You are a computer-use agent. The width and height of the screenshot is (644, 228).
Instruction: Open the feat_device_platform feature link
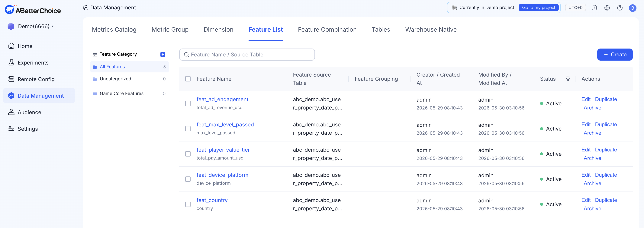tap(222, 175)
